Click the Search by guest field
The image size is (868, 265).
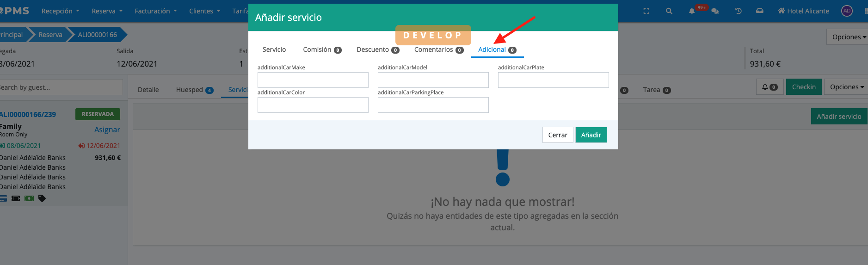[61, 87]
